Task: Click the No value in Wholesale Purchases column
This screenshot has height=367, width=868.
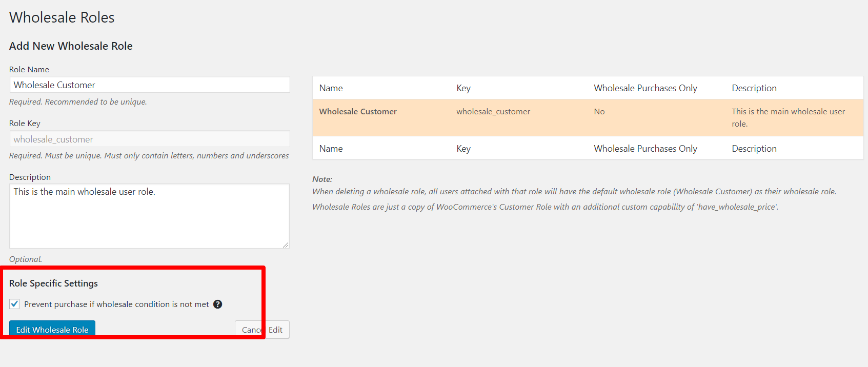Action: pyautogui.click(x=599, y=112)
